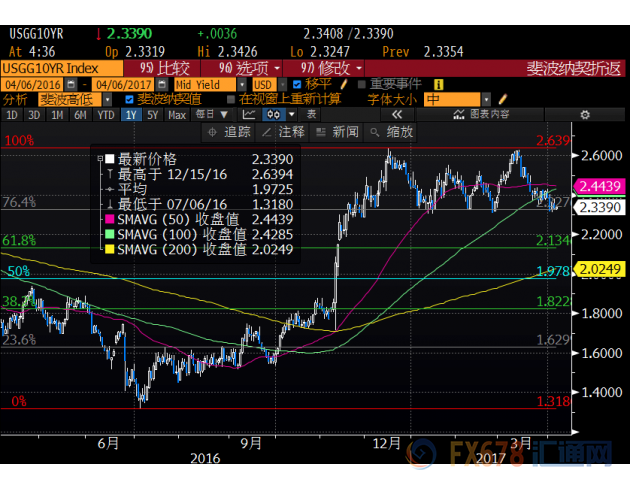Select the 3D time range tab
The height and width of the screenshot is (490, 630).
click(x=34, y=115)
